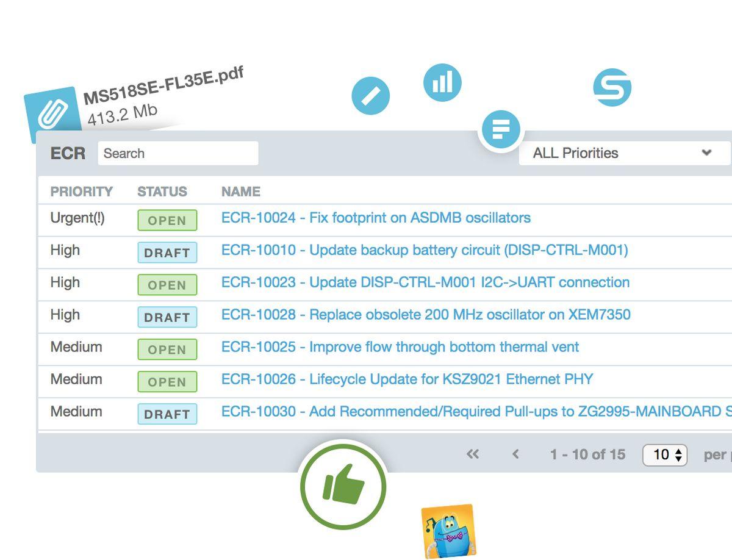
Task: Go to previous page chevron
Action: point(515,454)
